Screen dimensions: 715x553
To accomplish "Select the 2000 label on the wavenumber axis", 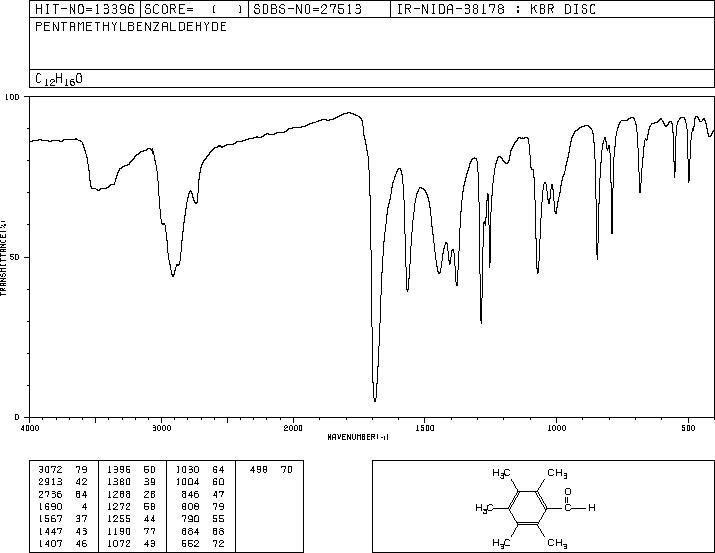I will pos(293,428).
